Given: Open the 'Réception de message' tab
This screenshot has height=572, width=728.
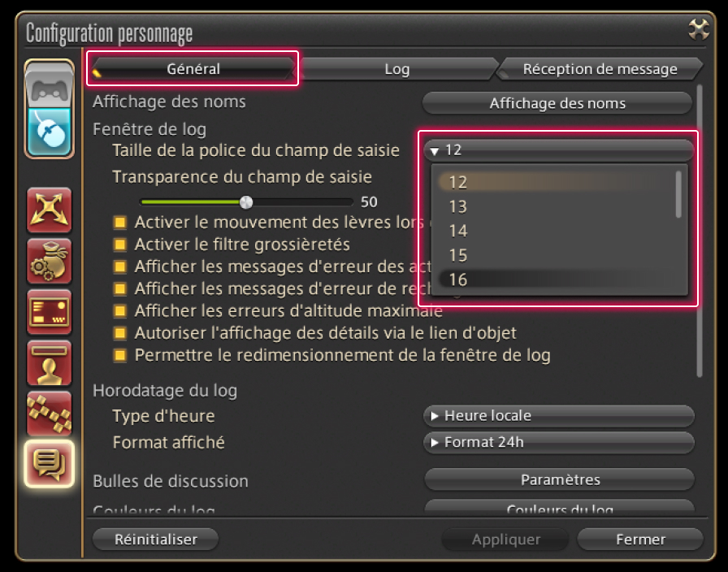Looking at the screenshot, I should coord(600,69).
